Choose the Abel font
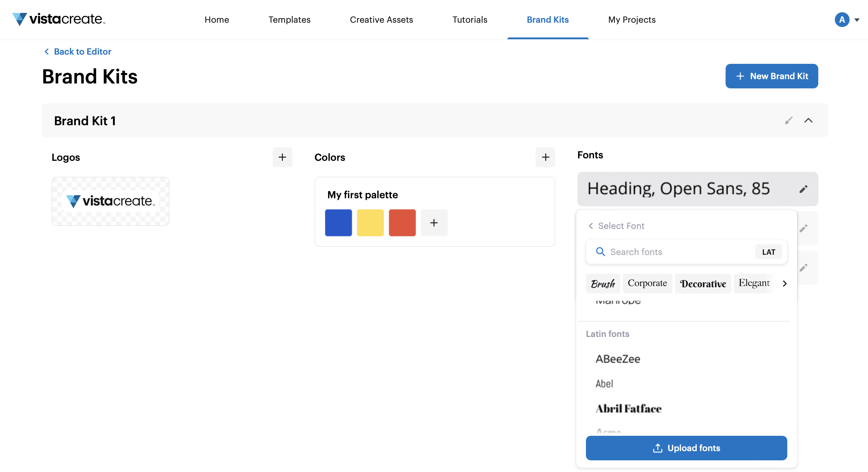This screenshot has height=472, width=868. tap(604, 384)
